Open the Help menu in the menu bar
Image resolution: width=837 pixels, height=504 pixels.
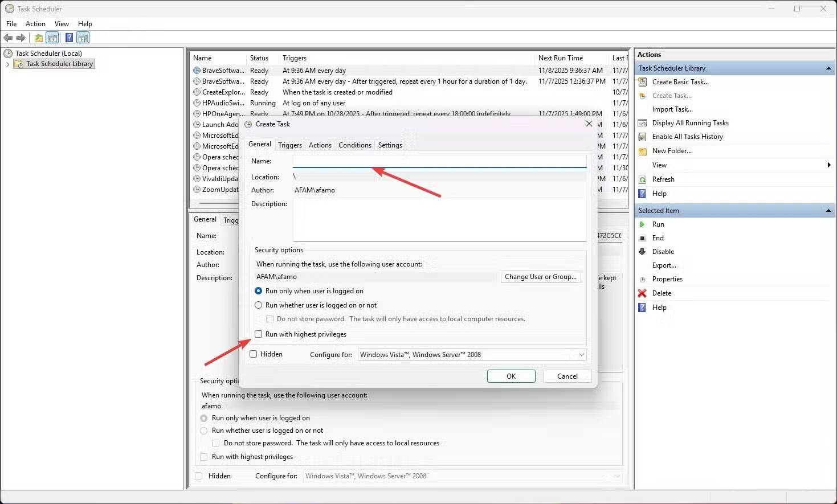pos(85,24)
